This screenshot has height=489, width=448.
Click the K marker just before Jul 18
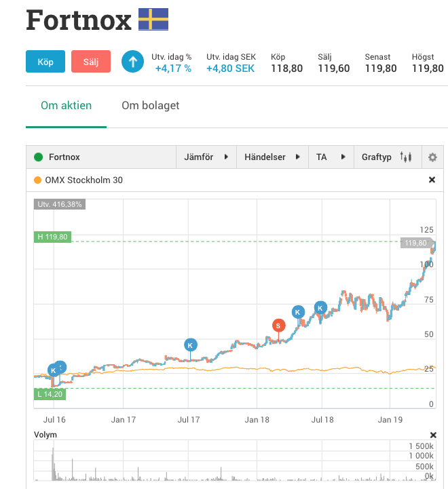320,308
